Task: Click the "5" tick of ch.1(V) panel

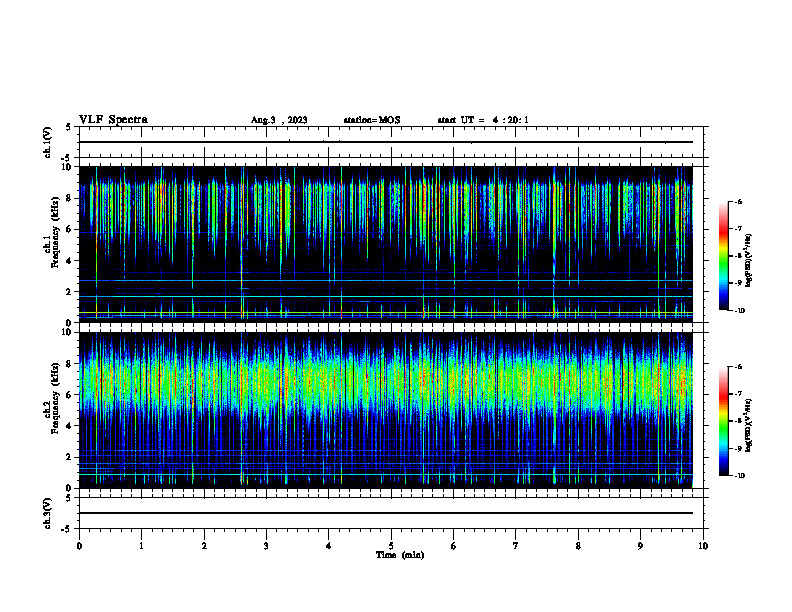Action: point(69,128)
